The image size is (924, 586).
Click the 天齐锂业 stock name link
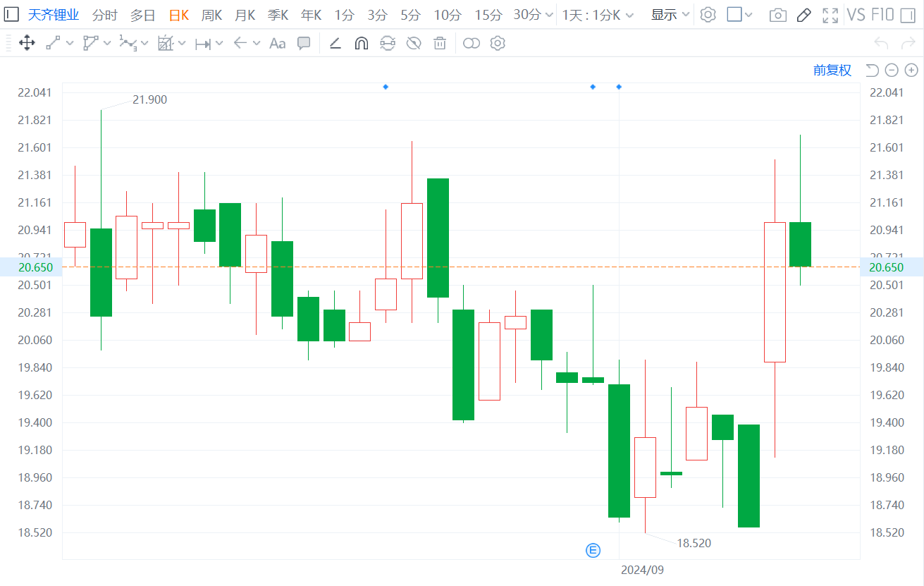point(54,15)
